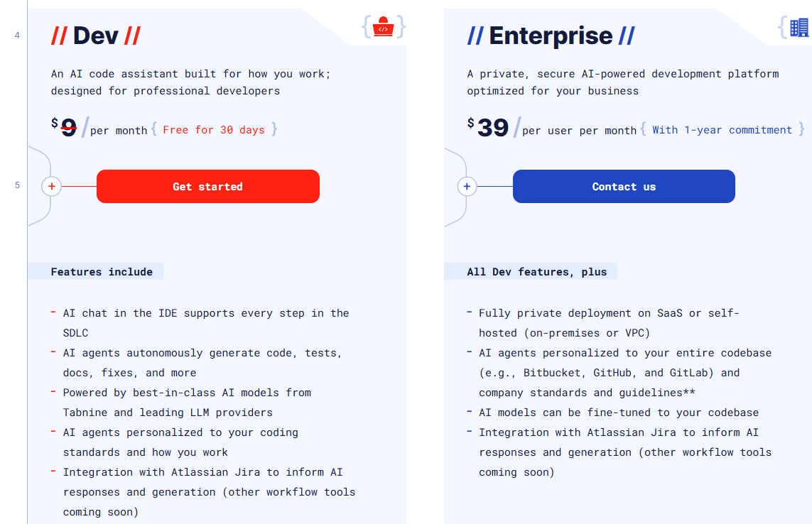Viewport: 812px width, 524px height.
Task: Select the strikethrough $9 monthly price
Action: 67,126
